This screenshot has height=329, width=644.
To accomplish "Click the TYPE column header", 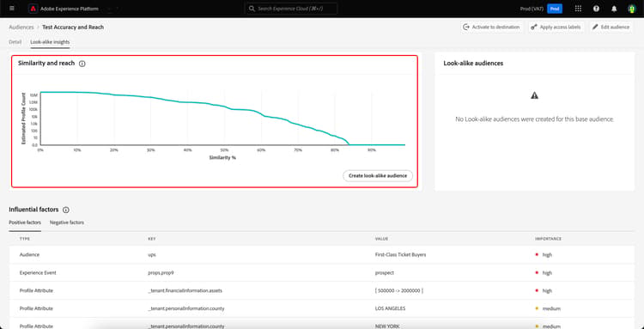I will click(25, 239).
